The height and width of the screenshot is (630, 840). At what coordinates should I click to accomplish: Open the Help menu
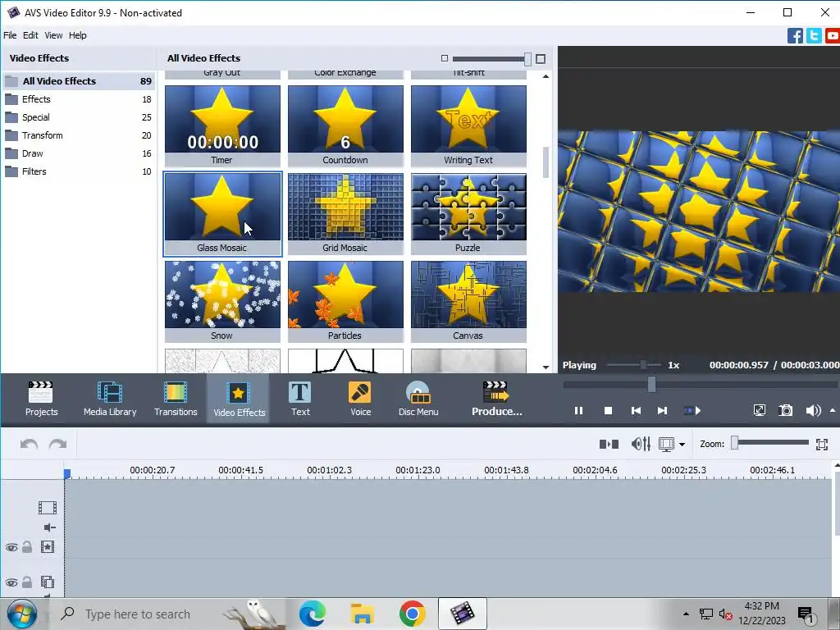tap(78, 35)
